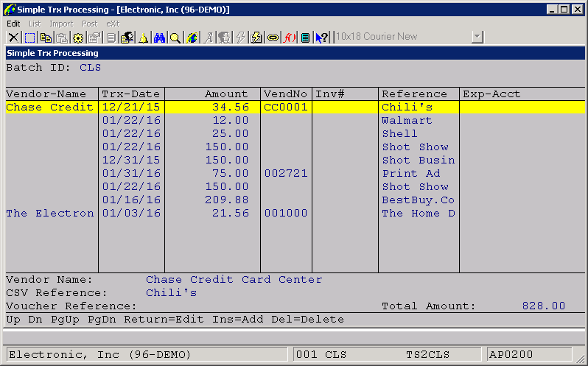The image size is (588, 366).
Task: Click the 12/31/15 transaction date cell
Action: click(131, 161)
